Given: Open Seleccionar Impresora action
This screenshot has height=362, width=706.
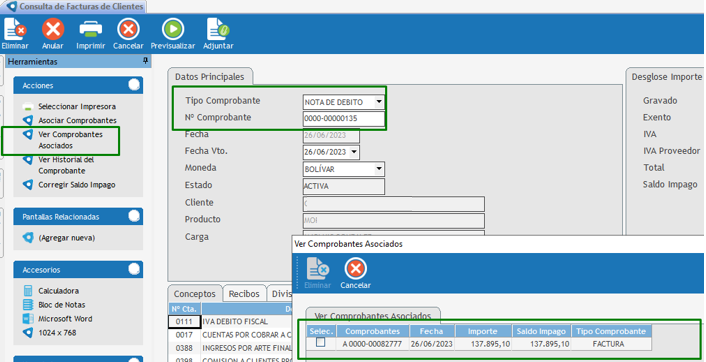Looking at the screenshot, I should pyautogui.click(x=77, y=107).
